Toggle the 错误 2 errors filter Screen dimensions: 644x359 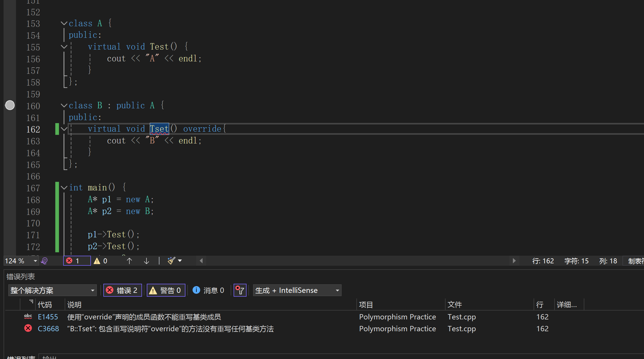click(122, 291)
